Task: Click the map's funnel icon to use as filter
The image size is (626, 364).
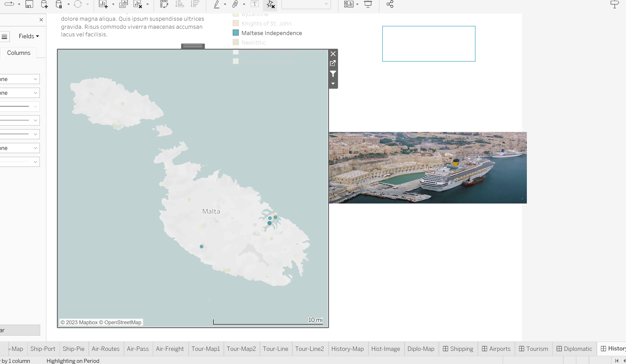Action: pos(333,73)
